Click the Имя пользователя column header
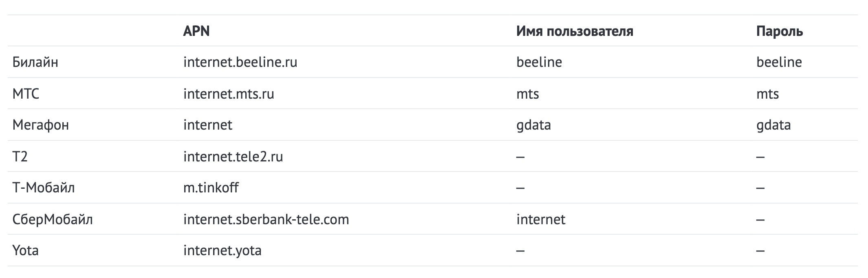The width and height of the screenshot is (868, 278). click(575, 31)
